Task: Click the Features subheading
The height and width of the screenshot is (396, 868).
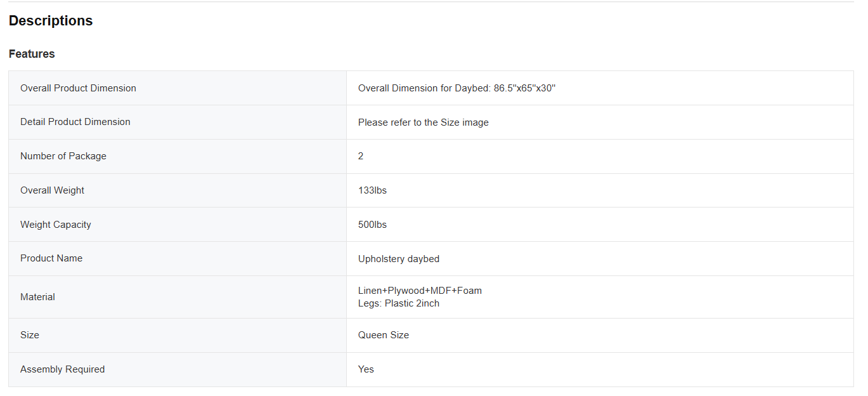Action: click(x=32, y=54)
